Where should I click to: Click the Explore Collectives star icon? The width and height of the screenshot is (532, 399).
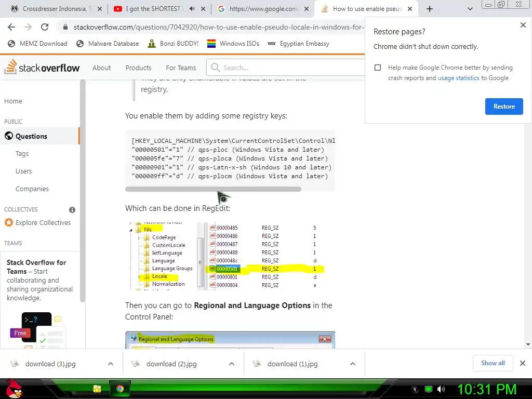click(8, 222)
